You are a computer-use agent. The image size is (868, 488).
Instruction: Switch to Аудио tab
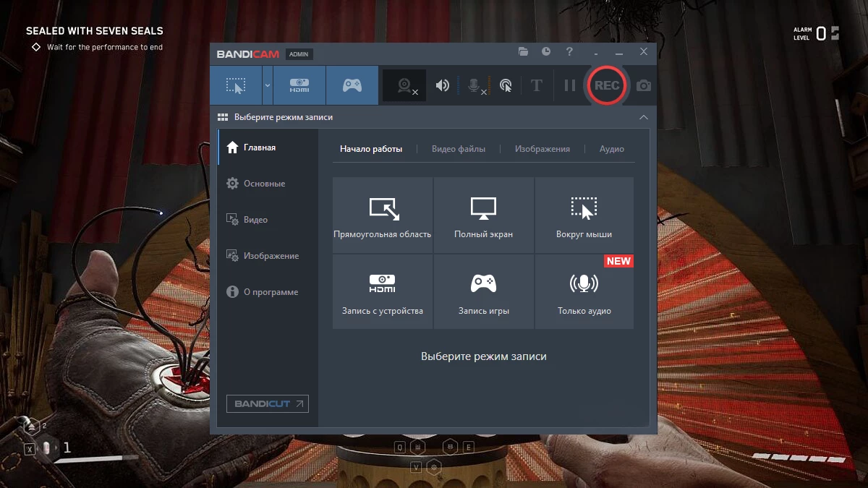tap(612, 149)
